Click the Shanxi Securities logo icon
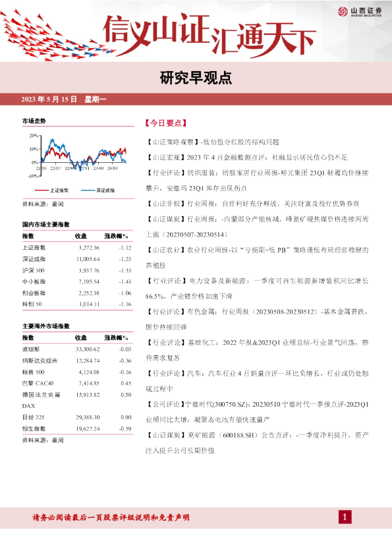Image resolution: width=392 pixels, height=555 pixels. coord(343,11)
